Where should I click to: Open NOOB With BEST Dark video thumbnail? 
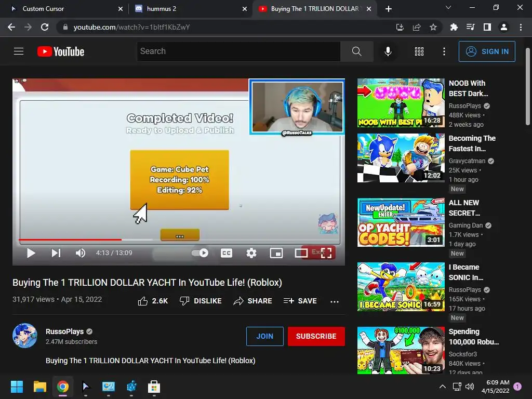pos(401,103)
